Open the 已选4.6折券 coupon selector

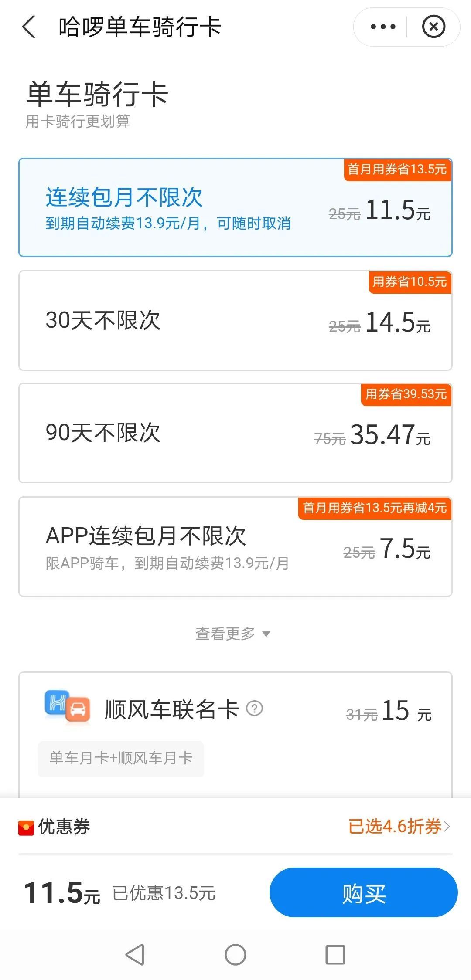pyautogui.click(x=399, y=827)
